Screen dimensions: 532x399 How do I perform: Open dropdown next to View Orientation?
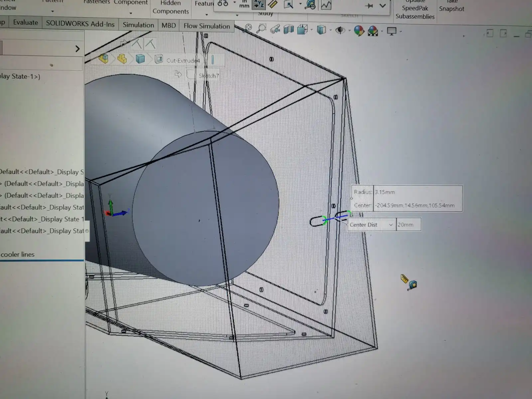(312, 30)
